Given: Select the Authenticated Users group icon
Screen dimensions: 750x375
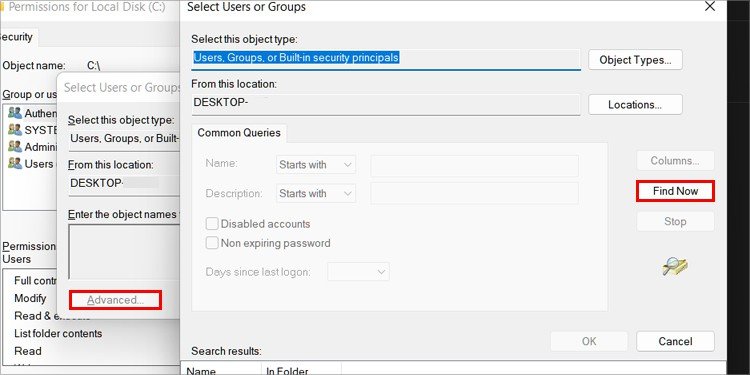Looking at the screenshot, I should tap(15, 113).
